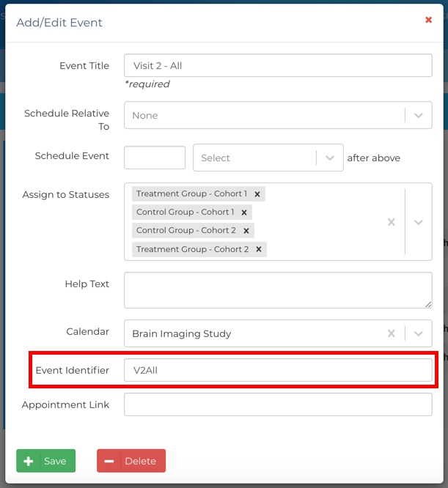Open the Calendar dropdown list

point(418,333)
